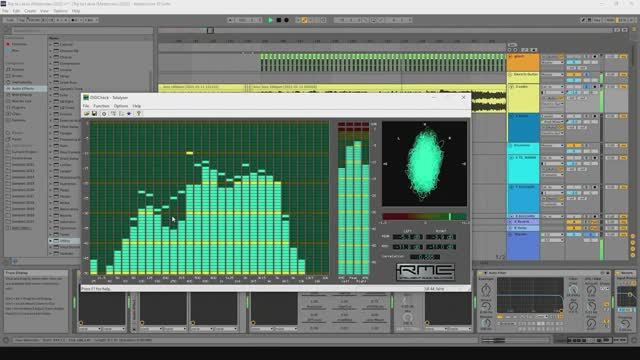Open file icon in DIGICheck toolbar
The height and width of the screenshot is (360, 640).
[87, 113]
